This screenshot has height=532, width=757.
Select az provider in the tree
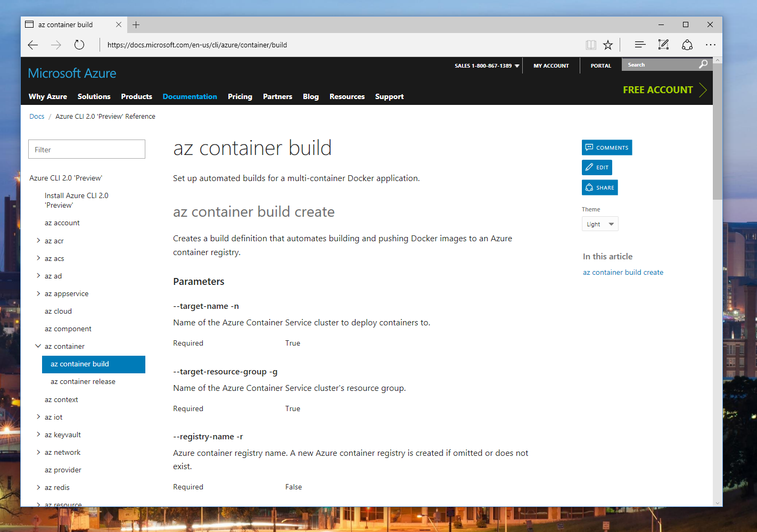coord(63,470)
